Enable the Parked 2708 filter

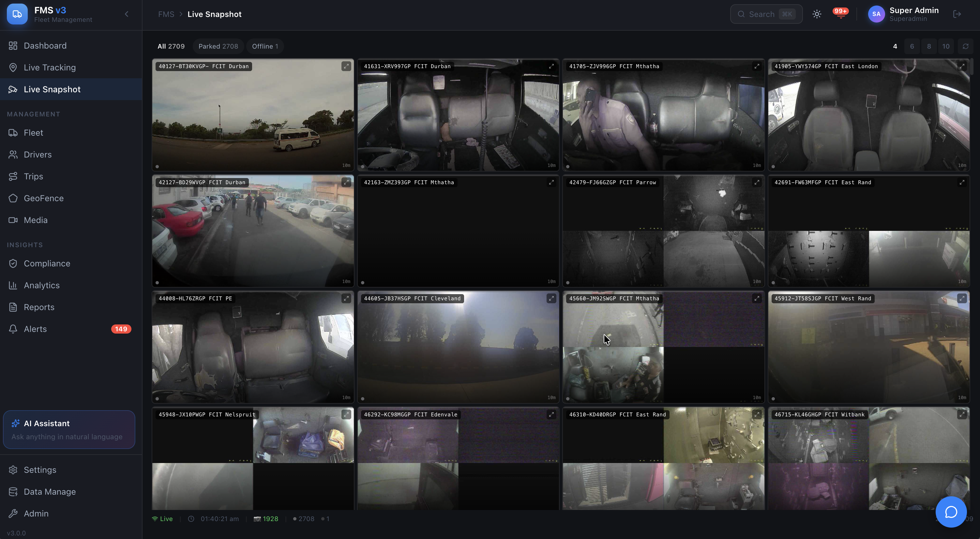point(218,46)
